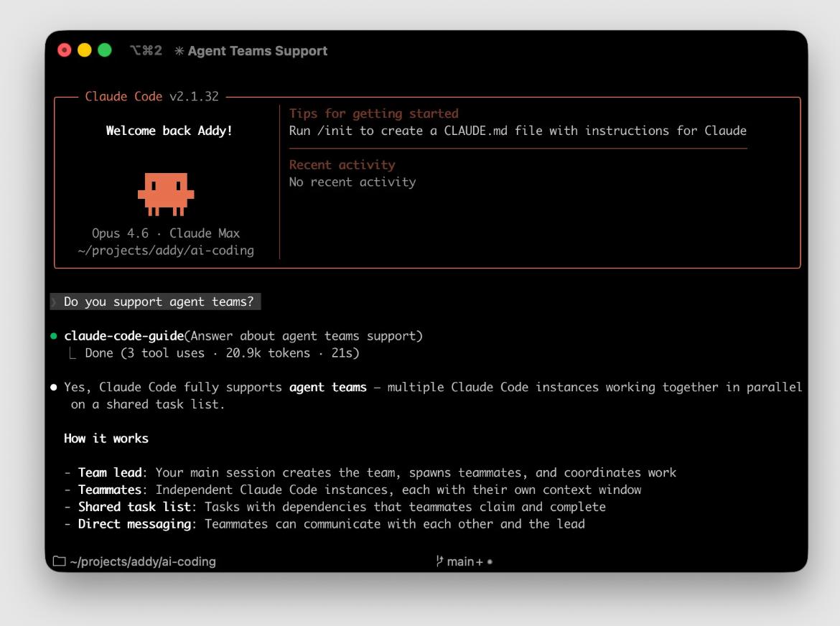This screenshot has height=626, width=840.
Task: Click 'Recent activity' heading
Action: coord(342,165)
